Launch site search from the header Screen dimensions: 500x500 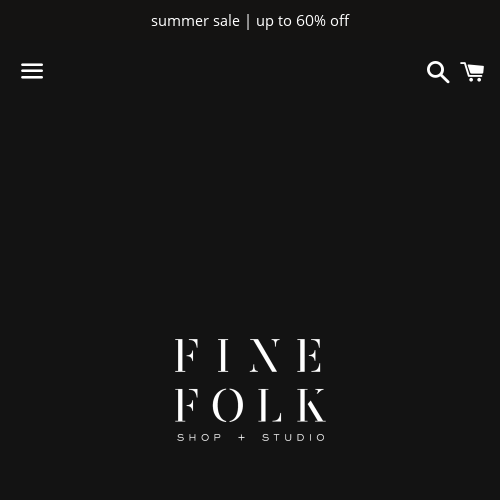pos(438,72)
